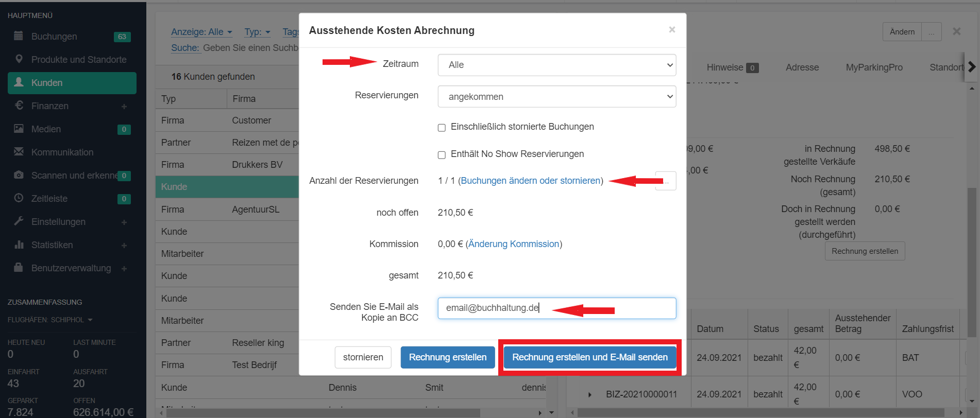Image resolution: width=980 pixels, height=418 pixels.
Task: Click the Benutzerverwaltung lock icon
Action: (19, 268)
